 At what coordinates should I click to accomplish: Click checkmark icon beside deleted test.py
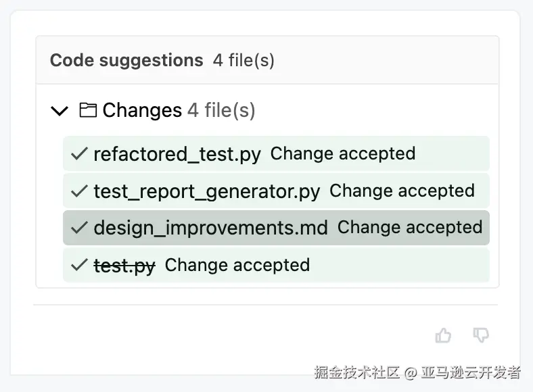79,265
